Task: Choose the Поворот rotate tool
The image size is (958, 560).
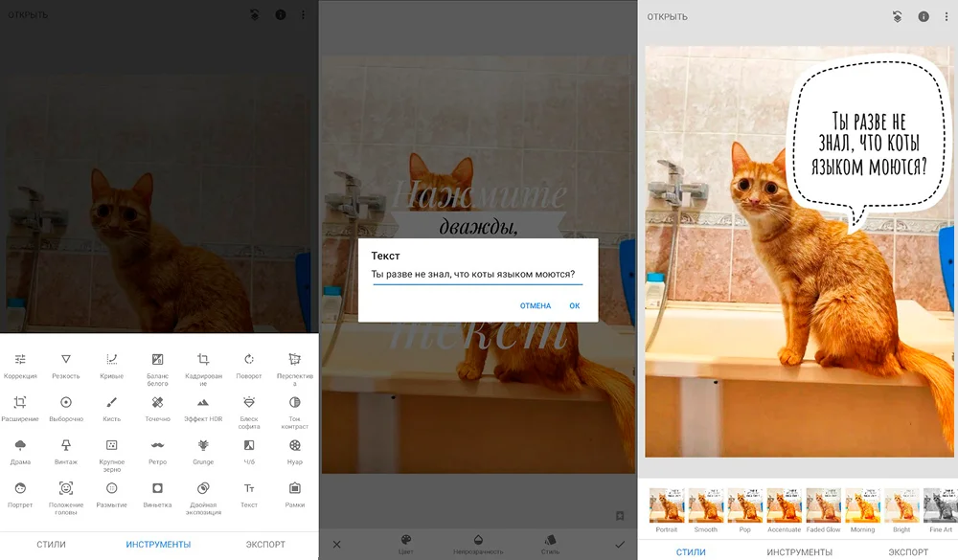Action: (249, 360)
